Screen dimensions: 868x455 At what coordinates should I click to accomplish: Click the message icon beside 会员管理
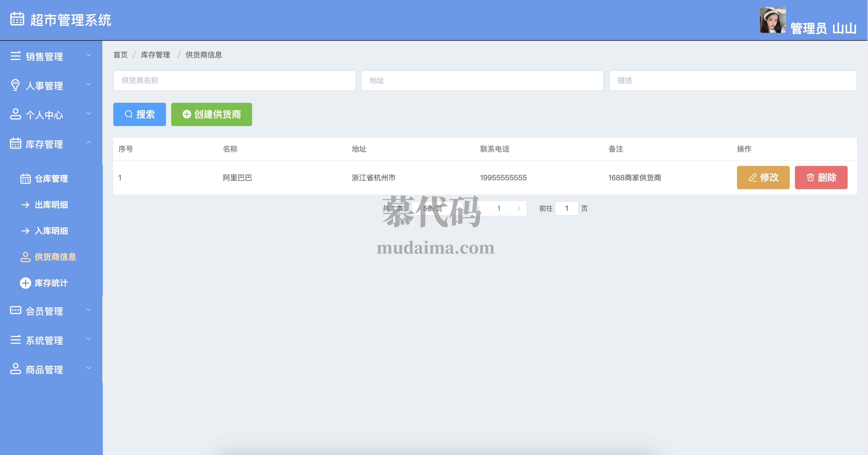(x=15, y=310)
